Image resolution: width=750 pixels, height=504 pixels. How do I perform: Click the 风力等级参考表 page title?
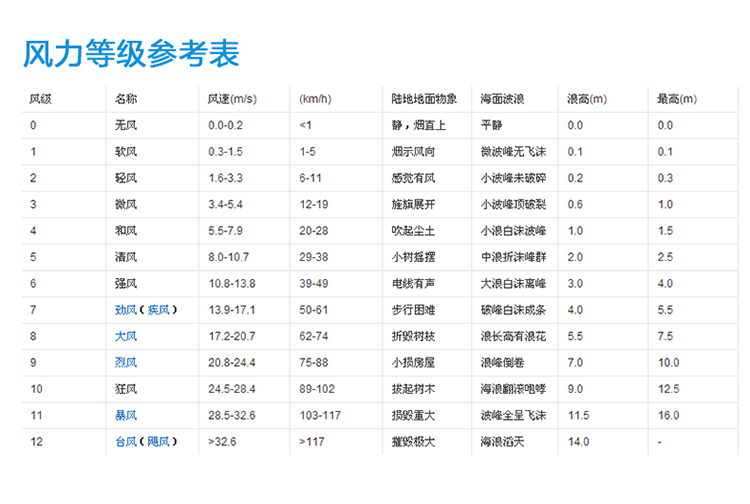click(132, 54)
